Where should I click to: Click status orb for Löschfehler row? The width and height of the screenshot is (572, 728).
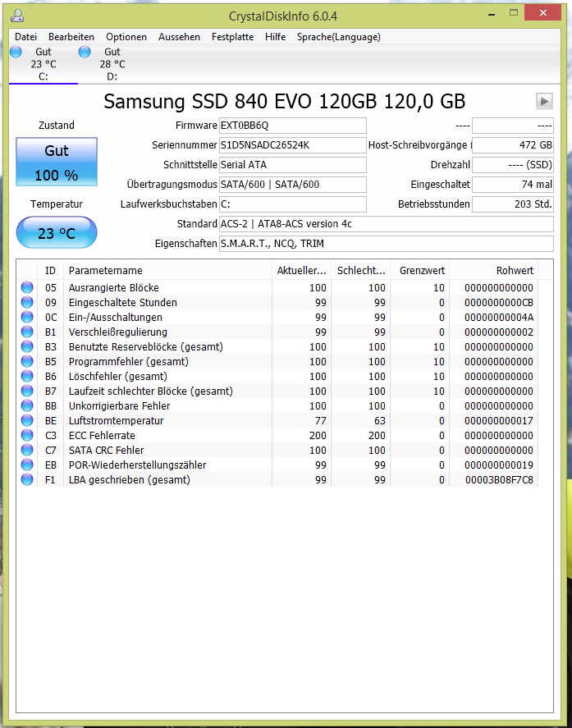[27, 376]
